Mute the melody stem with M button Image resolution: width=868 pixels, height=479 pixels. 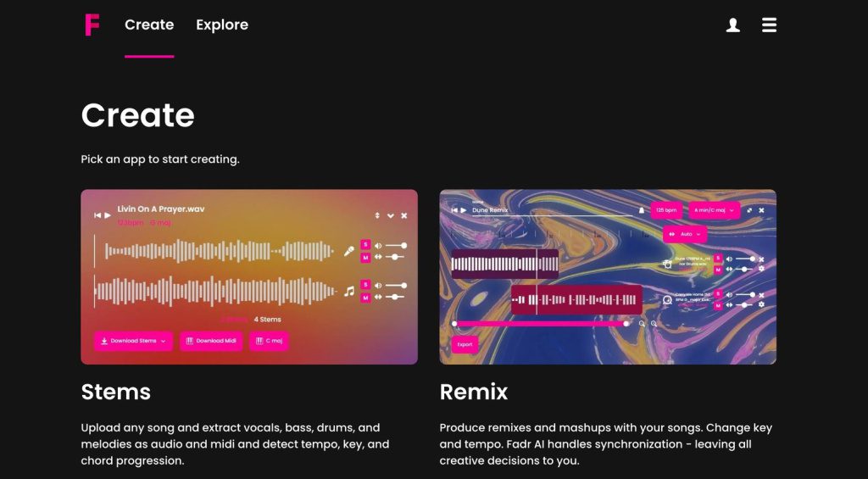coord(365,298)
